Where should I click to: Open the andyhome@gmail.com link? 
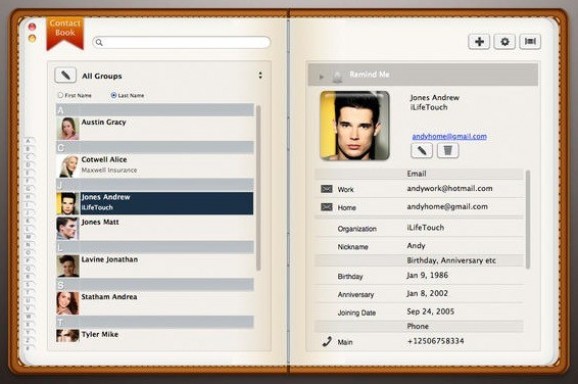[449, 136]
